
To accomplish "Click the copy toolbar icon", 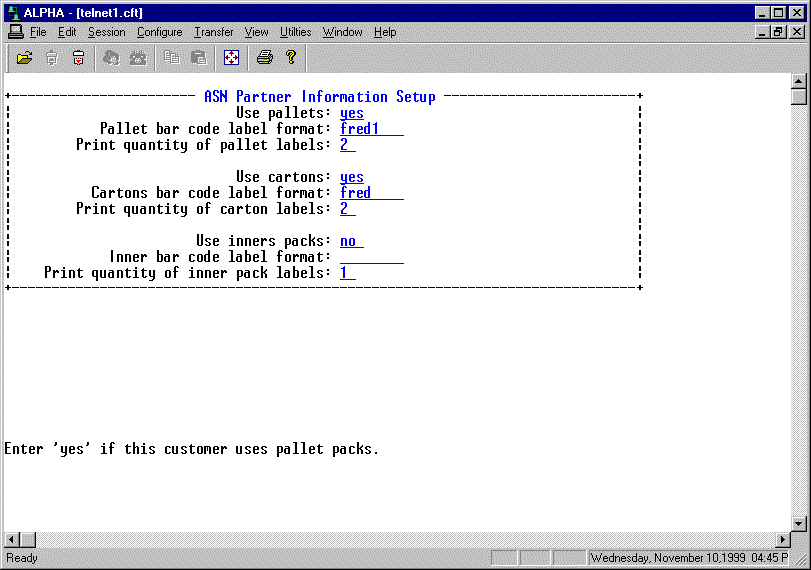I will pos(172,58).
